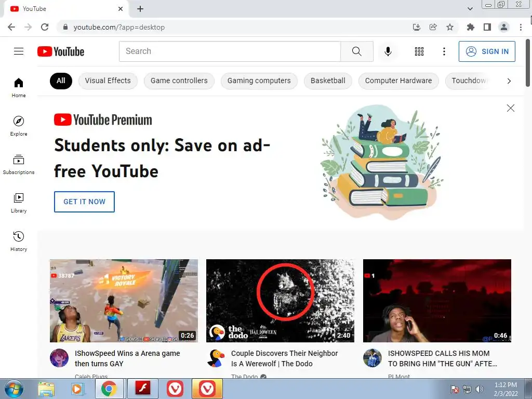This screenshot has height=399, width=532.
Task: Click the PLMont channel avatar
Action: coord(372,358)
